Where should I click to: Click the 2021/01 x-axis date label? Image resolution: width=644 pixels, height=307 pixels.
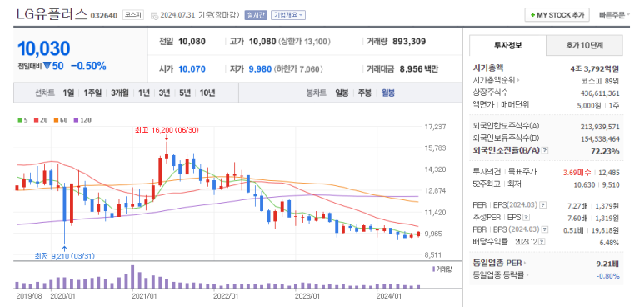click(144, 295)
